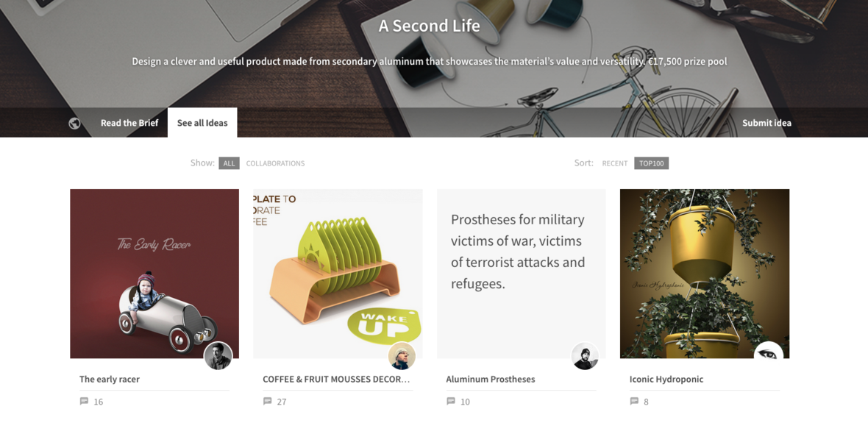868x434 pixels.
Task: Open the eye-logo avatar on Iconic Hydroponic card
Action: [x=769, y=355]
